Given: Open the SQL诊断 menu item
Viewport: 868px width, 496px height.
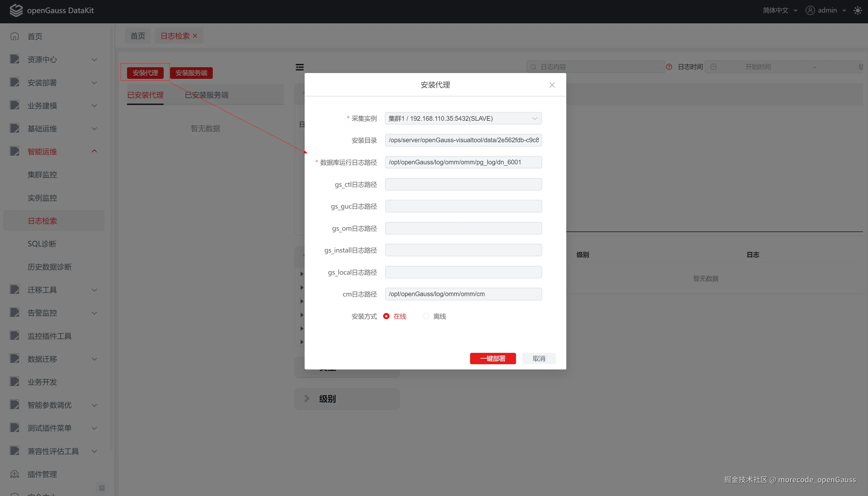Looking at the screenshot, I should 42,243.
